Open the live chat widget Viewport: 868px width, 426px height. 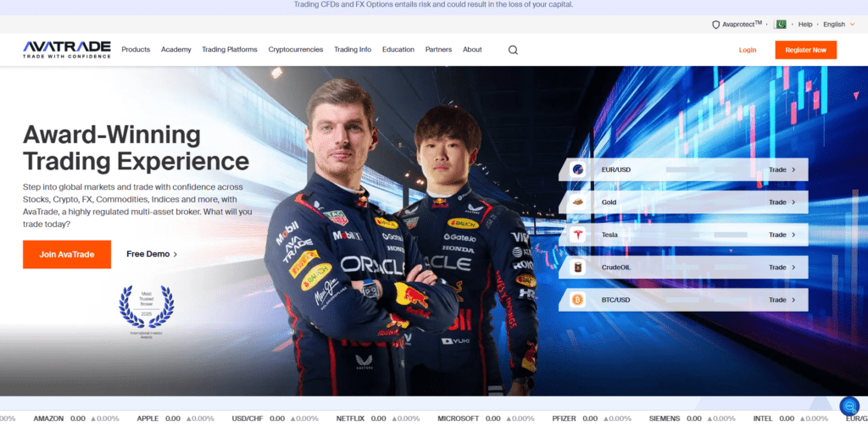coord(849,407)
